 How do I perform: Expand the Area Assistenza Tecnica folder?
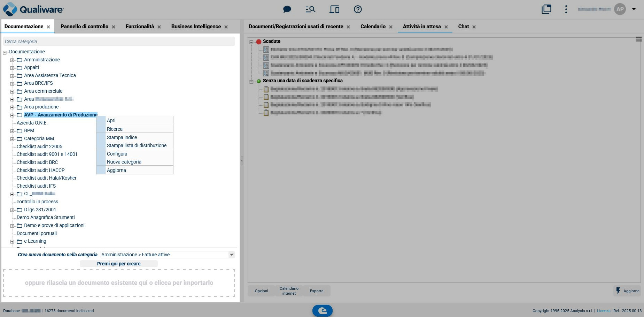(12, 76)
